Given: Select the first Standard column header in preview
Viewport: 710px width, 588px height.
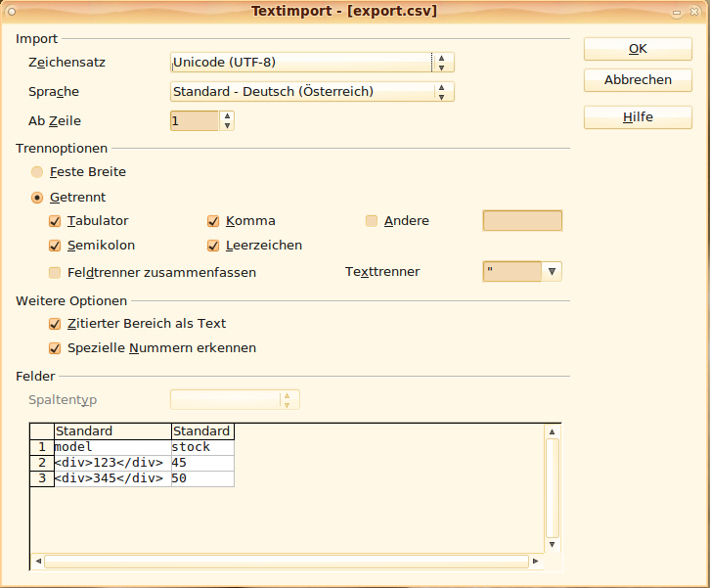Looking at the screenshot, I should pos(112,430).
